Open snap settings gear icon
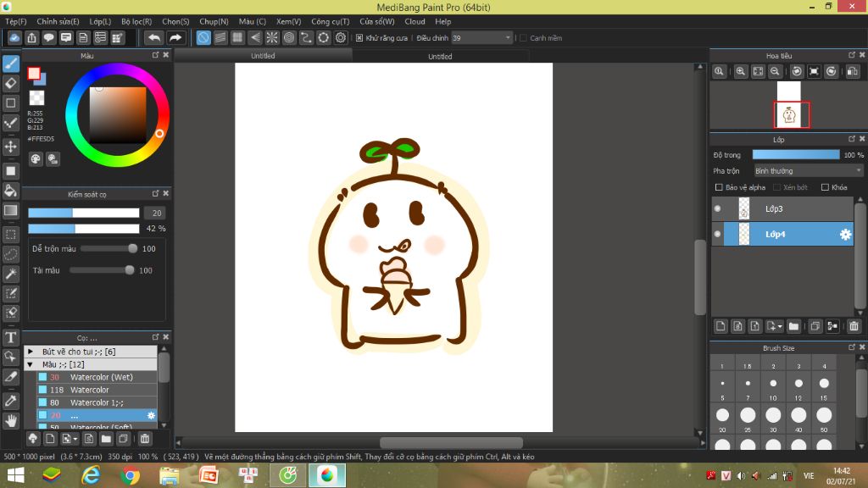Viewport: 868px width, 488px height. [x=341, y=37]
